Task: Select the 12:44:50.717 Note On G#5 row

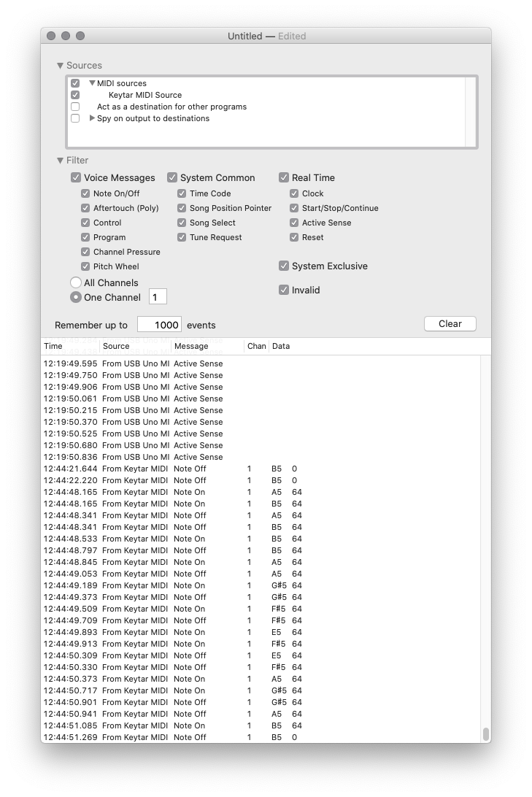Action: pyautogui.click(x=261, y=690)
